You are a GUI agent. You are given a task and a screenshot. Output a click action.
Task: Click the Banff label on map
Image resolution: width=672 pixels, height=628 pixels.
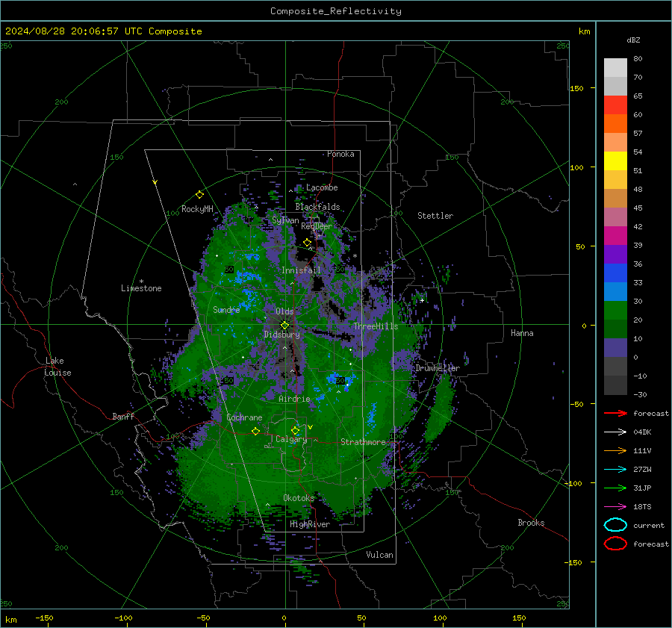123,416
